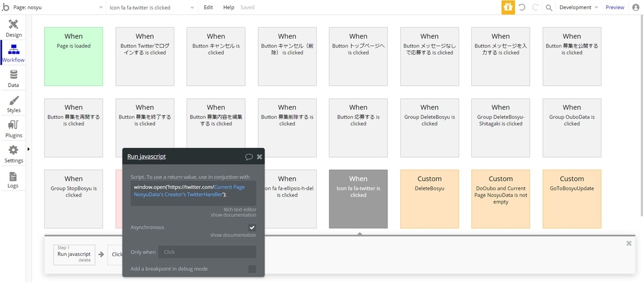This screenshot has height=283, width=644.
Task: Select Button Twitterでログインする event
Action: pos(145,56)
